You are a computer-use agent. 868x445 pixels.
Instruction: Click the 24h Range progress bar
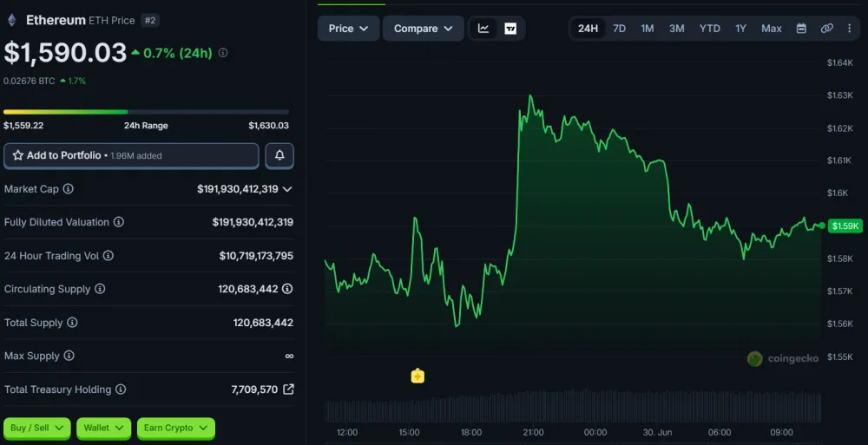click(x=146, y=112)
